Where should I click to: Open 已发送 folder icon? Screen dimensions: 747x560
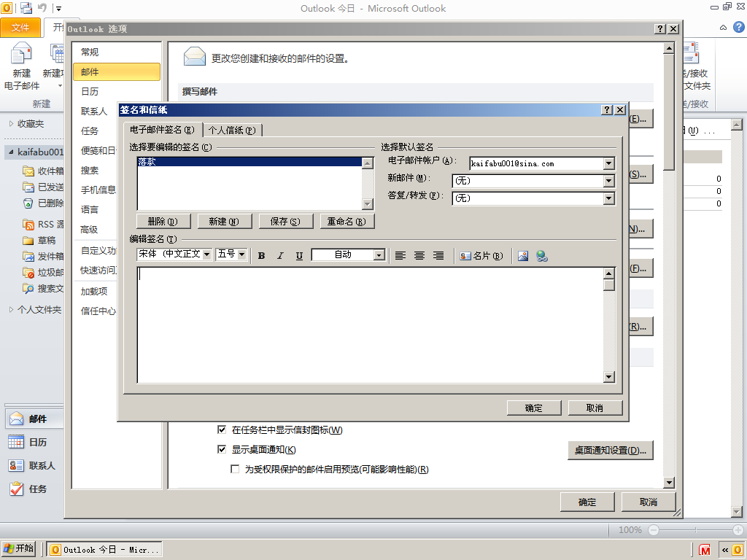(x=28, y=187)
